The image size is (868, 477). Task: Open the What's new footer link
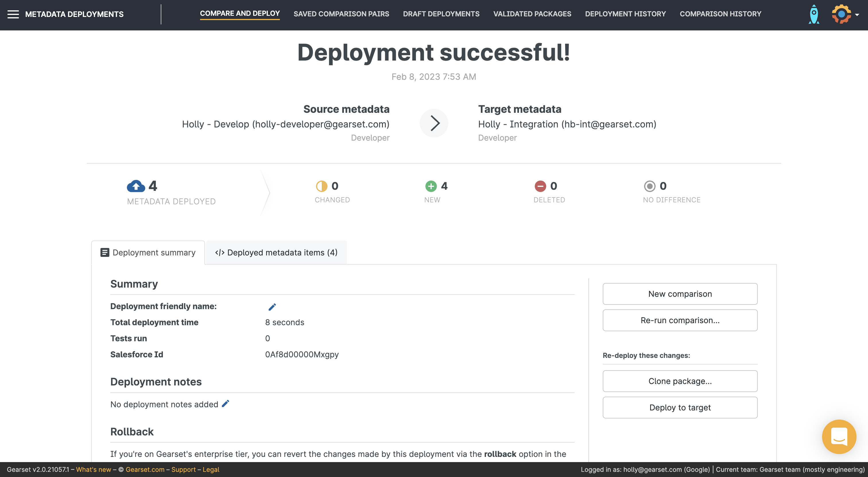coord(93,470)
